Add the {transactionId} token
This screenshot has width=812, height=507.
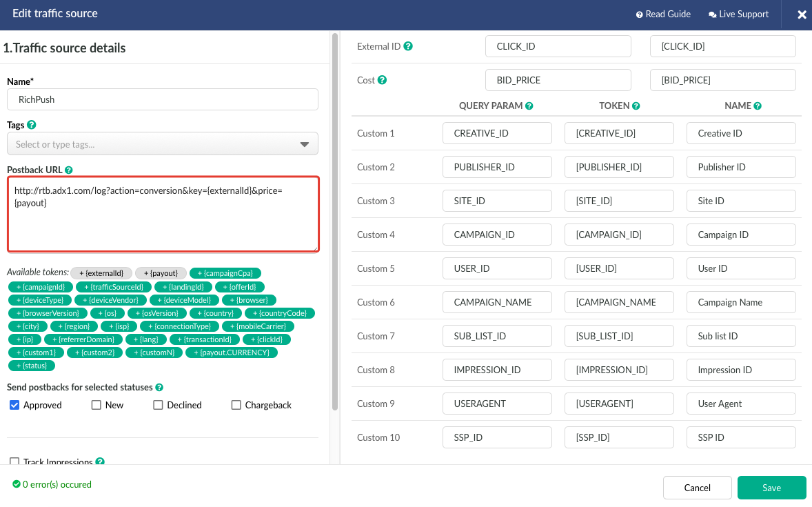(205, 339)
